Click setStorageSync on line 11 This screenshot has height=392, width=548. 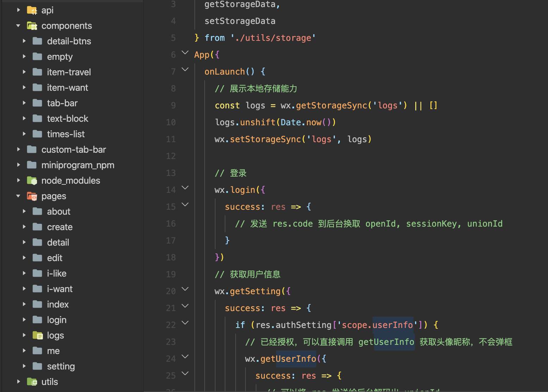pos(266,139)
